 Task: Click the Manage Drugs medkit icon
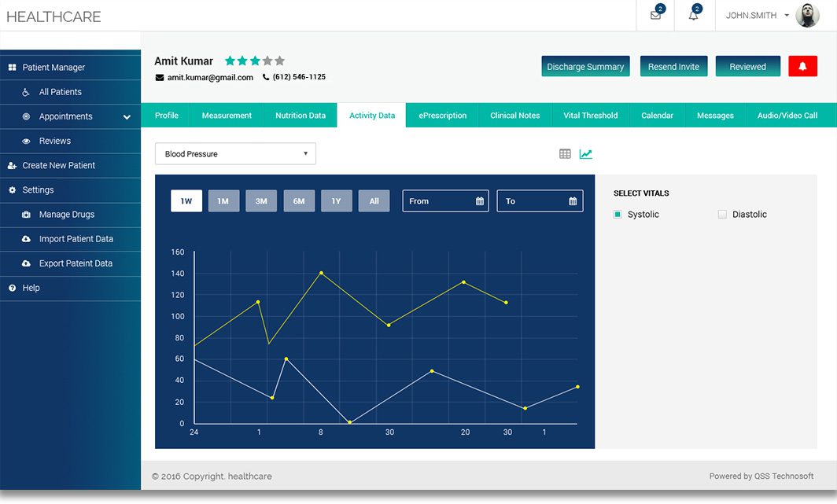[x=26, y=215]
